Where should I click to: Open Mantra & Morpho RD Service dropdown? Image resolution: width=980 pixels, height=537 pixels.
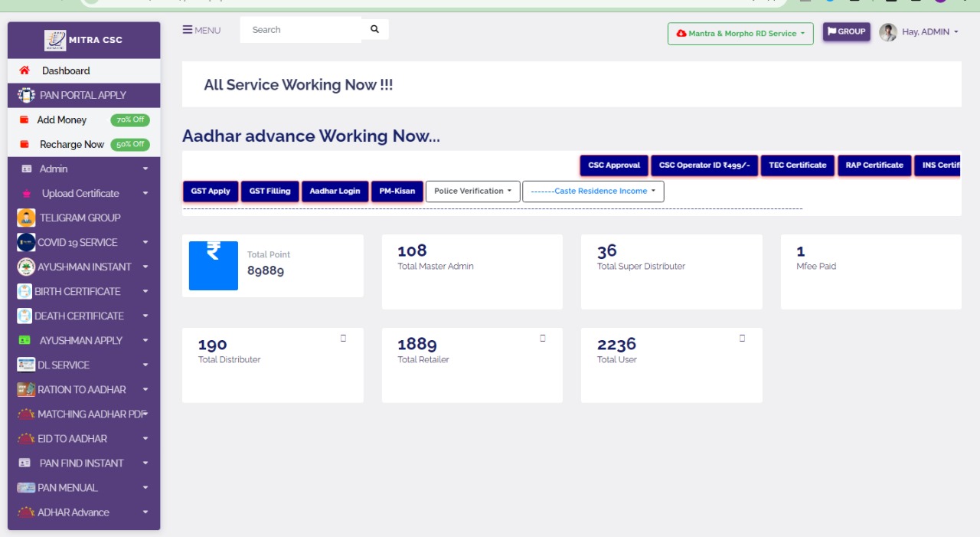pos(740,34)
